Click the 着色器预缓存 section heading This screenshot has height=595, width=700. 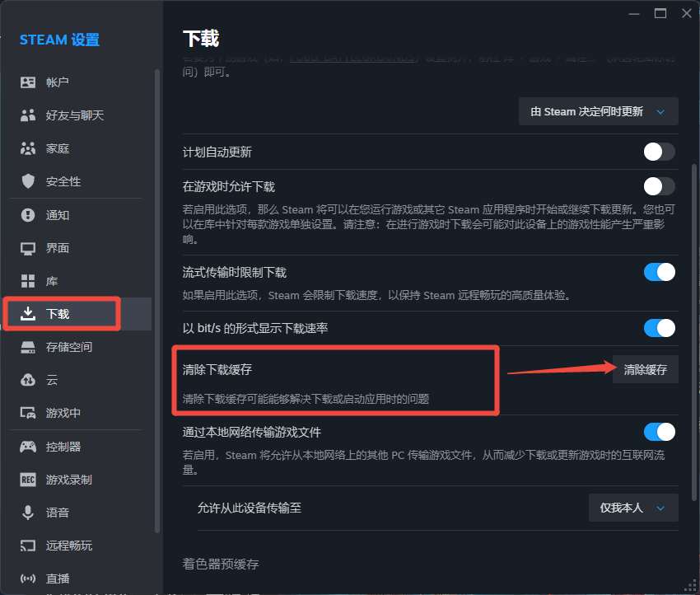[x=221, y=564]
